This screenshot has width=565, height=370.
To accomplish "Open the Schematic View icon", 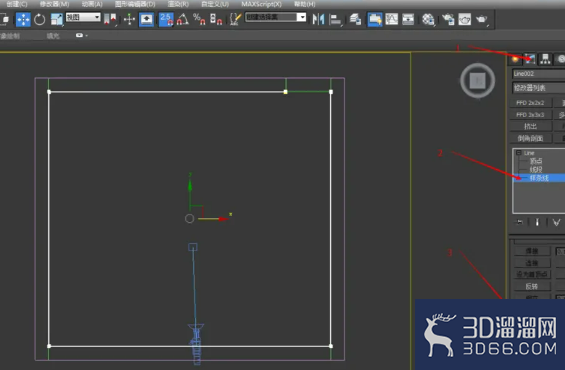I will [x=408, y=19].
